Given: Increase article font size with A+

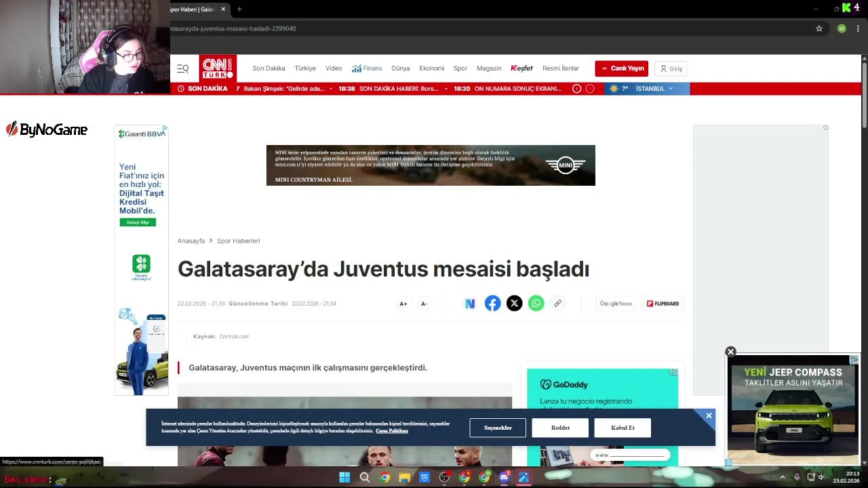Looking at the screenshot, I should click(x=403, y=304).
